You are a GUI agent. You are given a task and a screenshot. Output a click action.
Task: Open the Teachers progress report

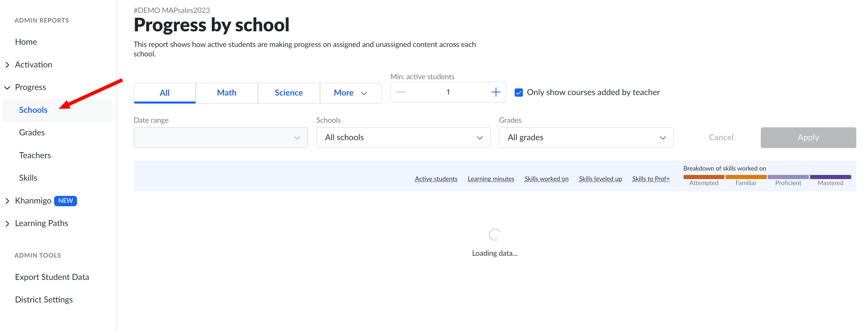point(35,155)
